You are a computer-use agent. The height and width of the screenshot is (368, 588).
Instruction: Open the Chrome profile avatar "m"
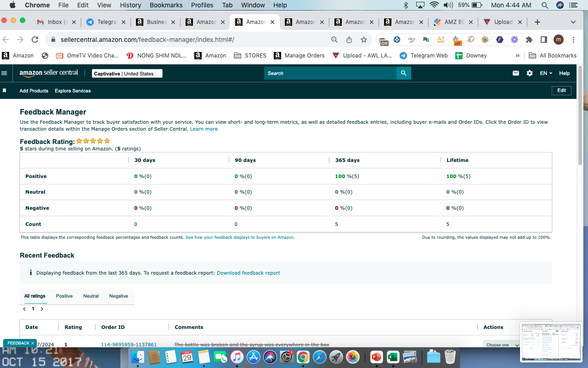click(559, 40)
